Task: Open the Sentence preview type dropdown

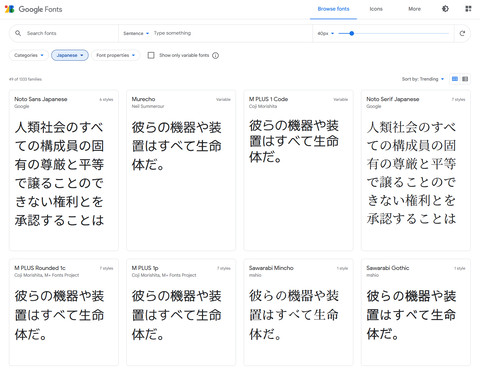Action: 136,33
